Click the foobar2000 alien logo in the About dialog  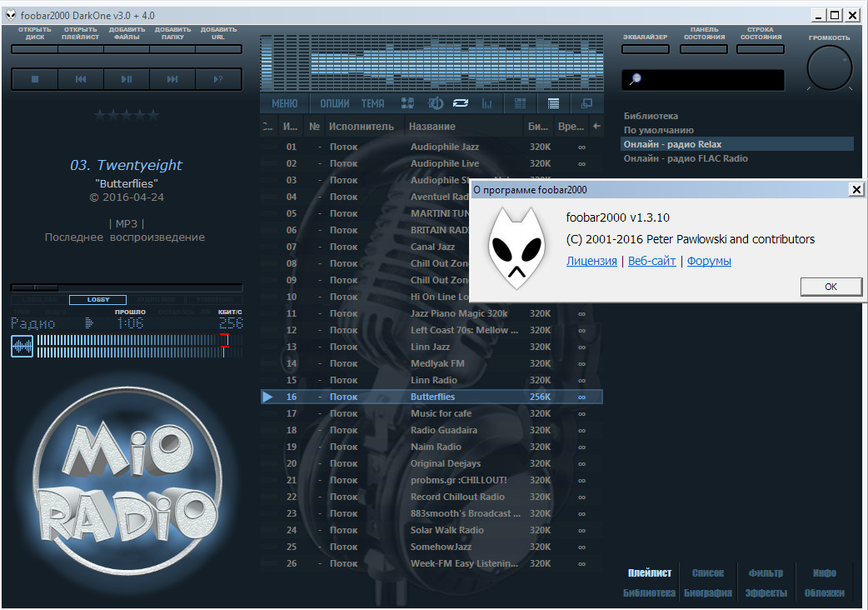click(516, 248)
